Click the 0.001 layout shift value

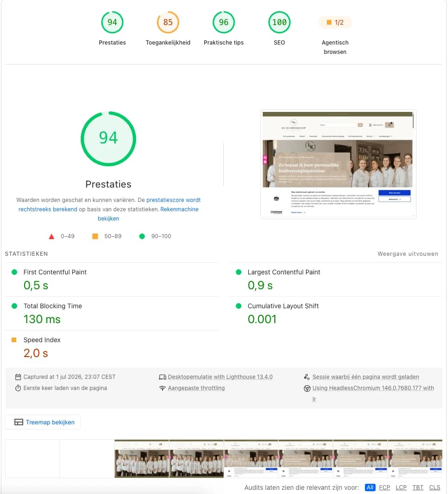(x=262, y=319)
